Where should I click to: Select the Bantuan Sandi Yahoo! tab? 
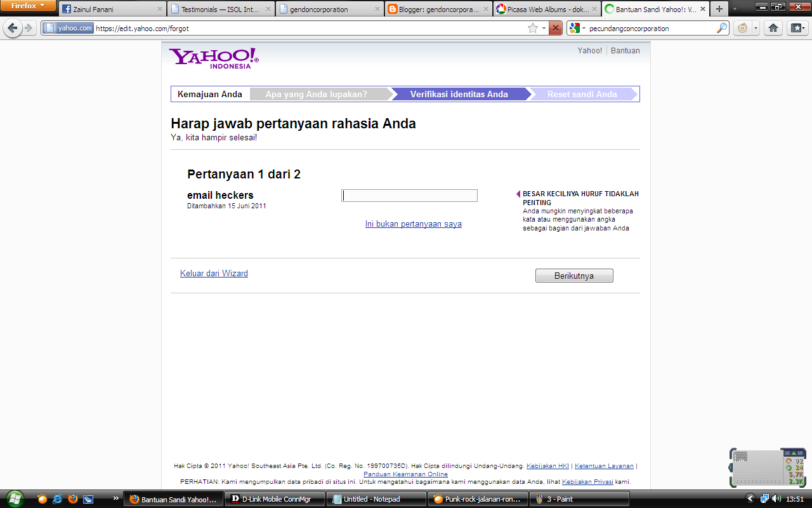point(655,10)
